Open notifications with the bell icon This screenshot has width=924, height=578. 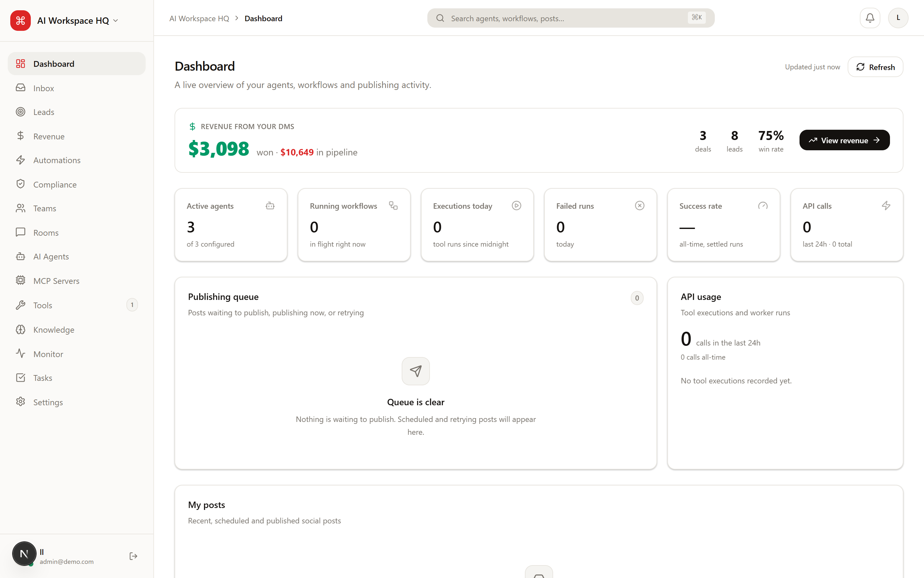click(x=870, y=18)
